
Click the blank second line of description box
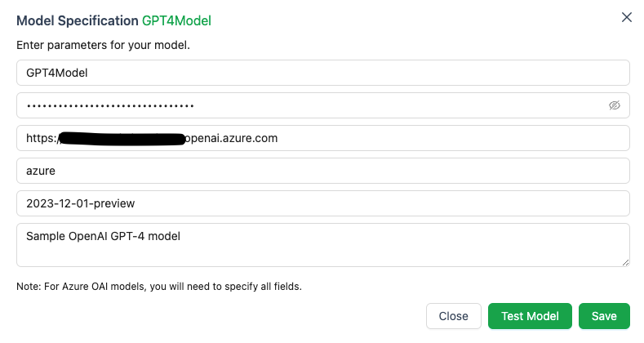(x=322, y=254)
